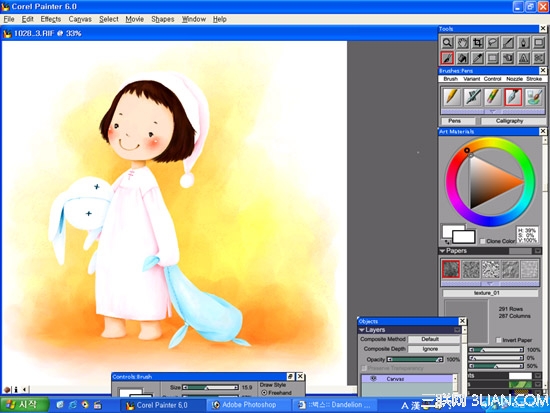Check the Invert Paper option
Image resolution: width=550 pixels, height=413 pixels.
coord(498,340)
